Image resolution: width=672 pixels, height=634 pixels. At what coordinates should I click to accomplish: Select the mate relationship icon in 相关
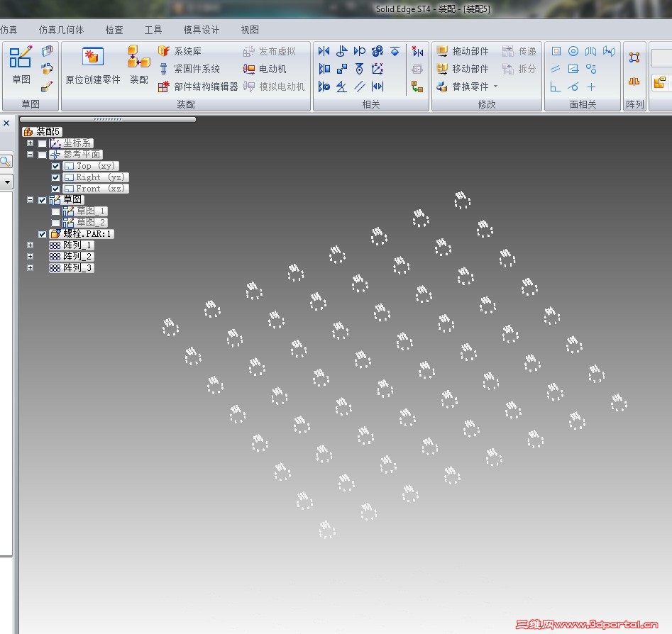point(324,51)
